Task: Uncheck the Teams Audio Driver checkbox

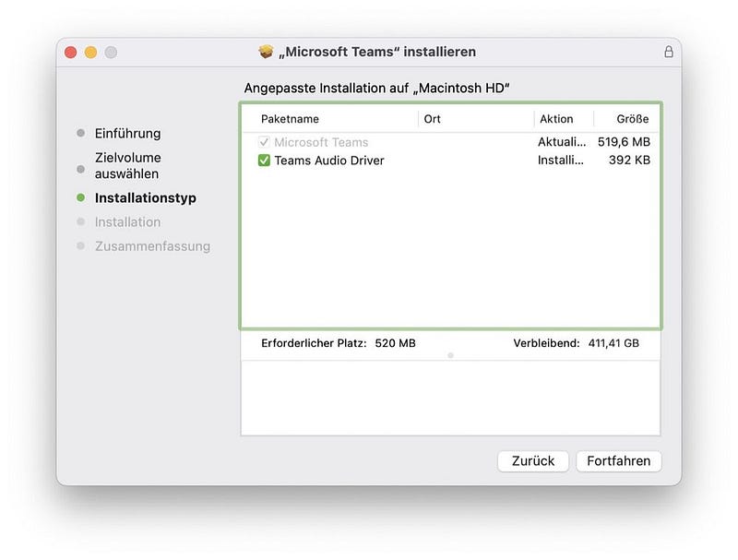Action: 264,161
